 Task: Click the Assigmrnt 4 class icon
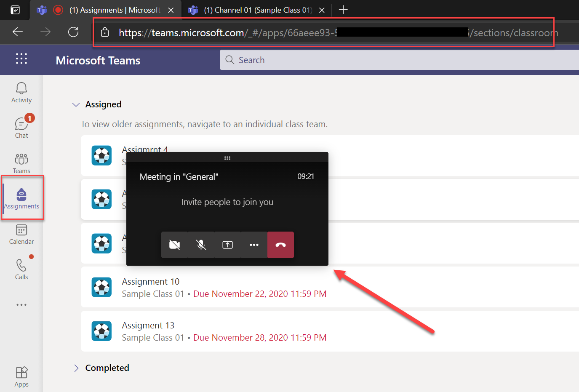[x=101, y=155]
